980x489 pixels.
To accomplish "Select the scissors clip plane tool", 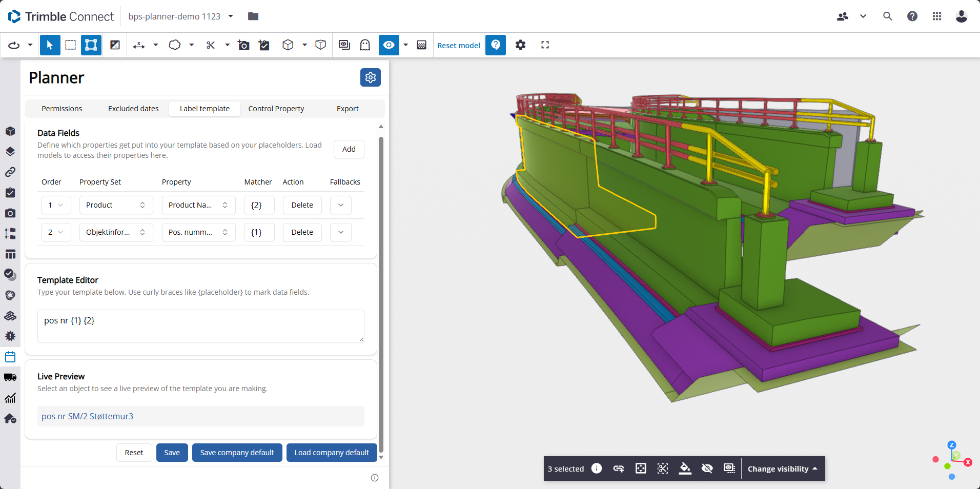I will click(210, 45).
